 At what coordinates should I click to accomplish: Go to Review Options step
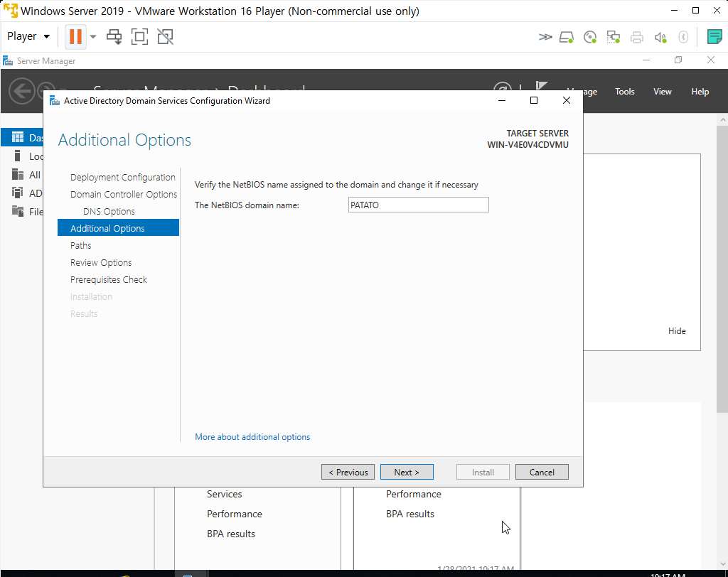tap(101, 263)
